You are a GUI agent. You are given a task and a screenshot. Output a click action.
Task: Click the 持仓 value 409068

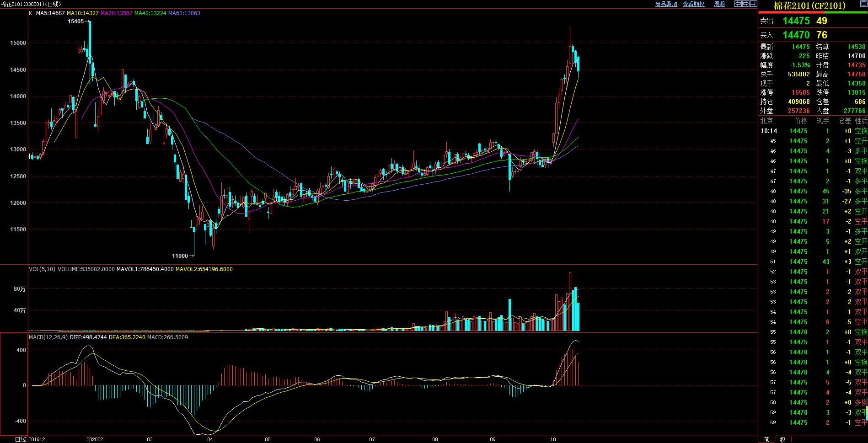[799, 101]
